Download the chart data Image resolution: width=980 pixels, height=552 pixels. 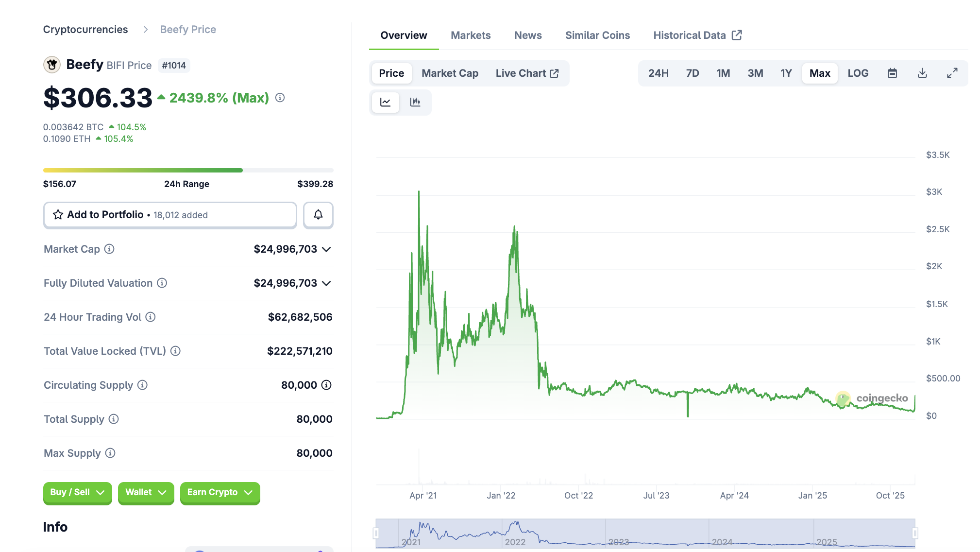pyautogui.click(x=922, y=73)
